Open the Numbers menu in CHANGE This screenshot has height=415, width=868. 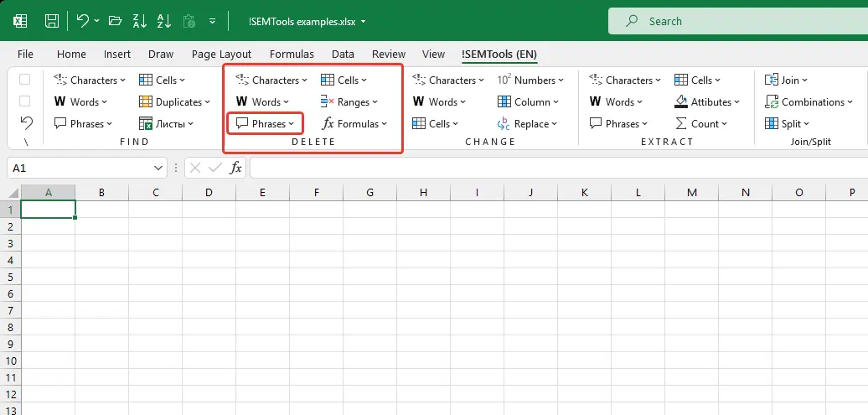point(530,80)
